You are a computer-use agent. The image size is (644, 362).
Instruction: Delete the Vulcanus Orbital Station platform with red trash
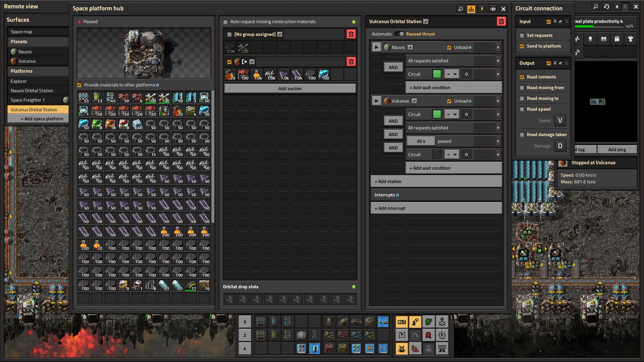click(501, 21)
